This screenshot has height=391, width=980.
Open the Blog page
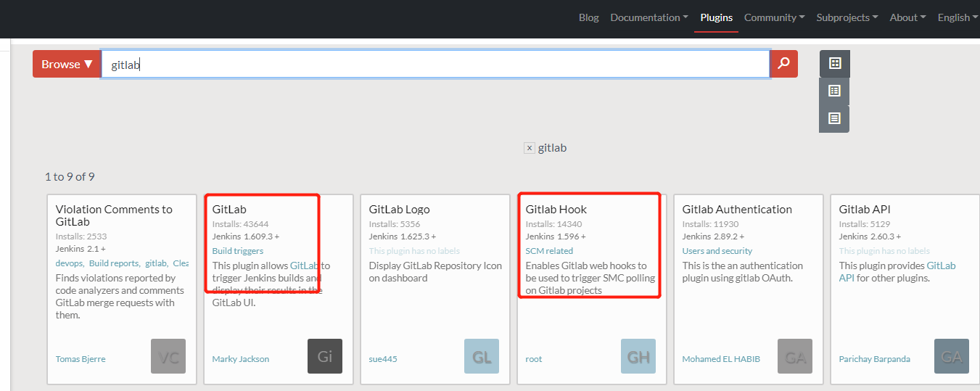click(589, 17)
